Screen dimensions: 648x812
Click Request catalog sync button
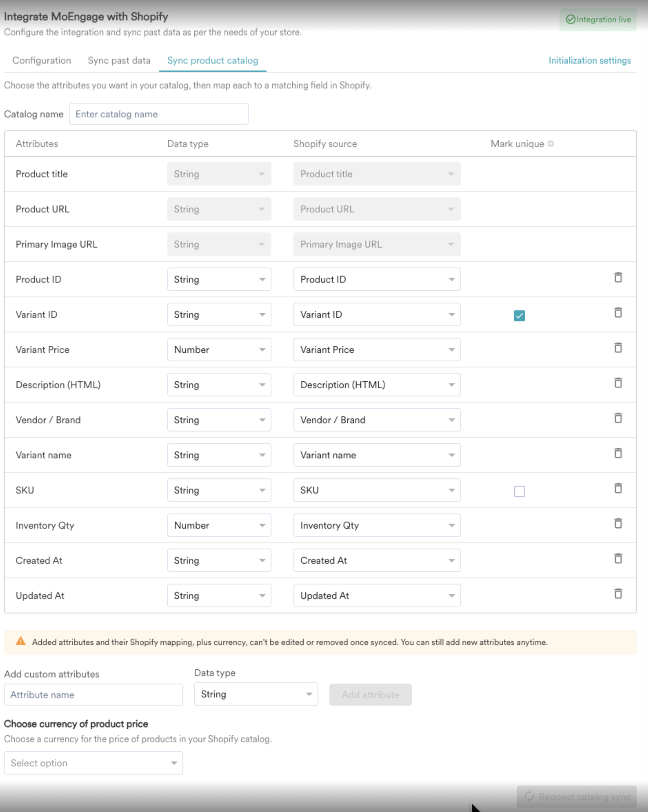pos(577,797)
